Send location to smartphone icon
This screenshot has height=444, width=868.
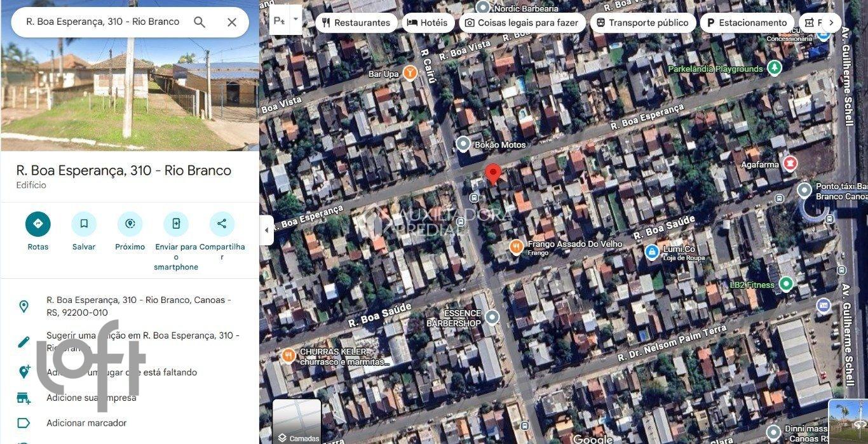[x=176, y=224]
